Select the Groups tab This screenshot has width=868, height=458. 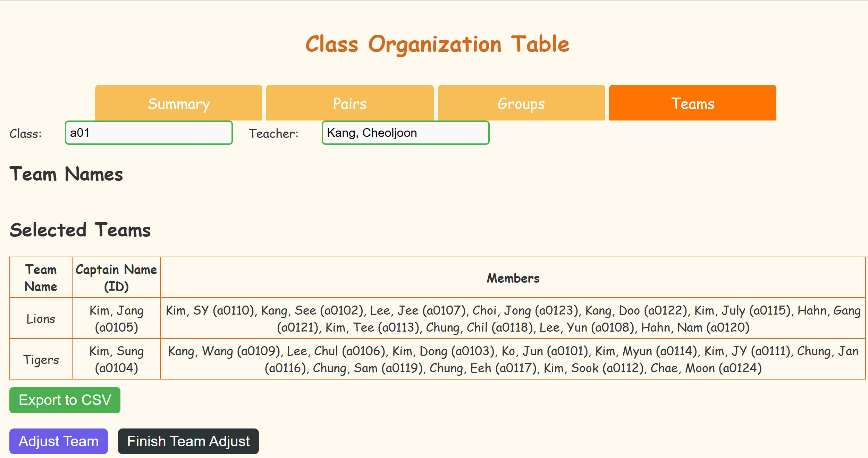521,103
